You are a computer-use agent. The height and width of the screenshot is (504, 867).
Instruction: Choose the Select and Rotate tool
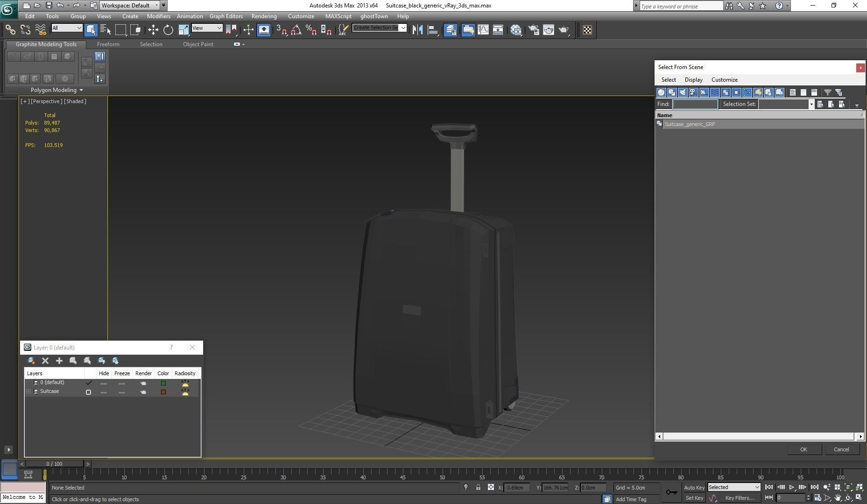[168, 30]
